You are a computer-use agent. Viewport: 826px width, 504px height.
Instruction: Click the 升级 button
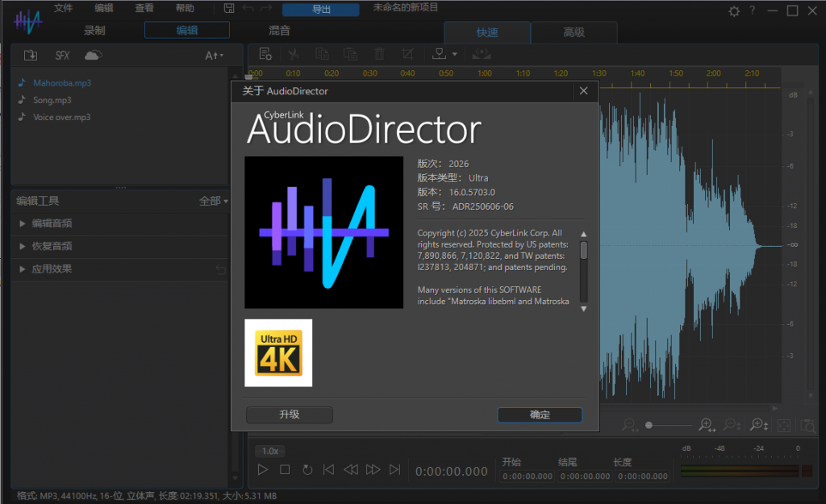(290, 414)
